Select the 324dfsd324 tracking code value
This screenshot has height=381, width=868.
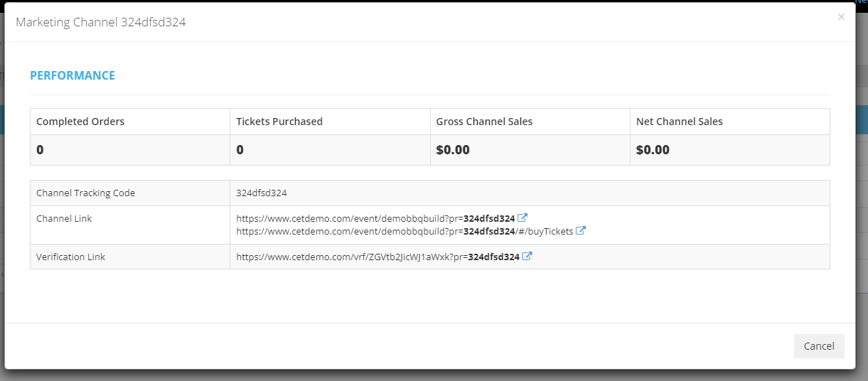(x=262, y=193)
